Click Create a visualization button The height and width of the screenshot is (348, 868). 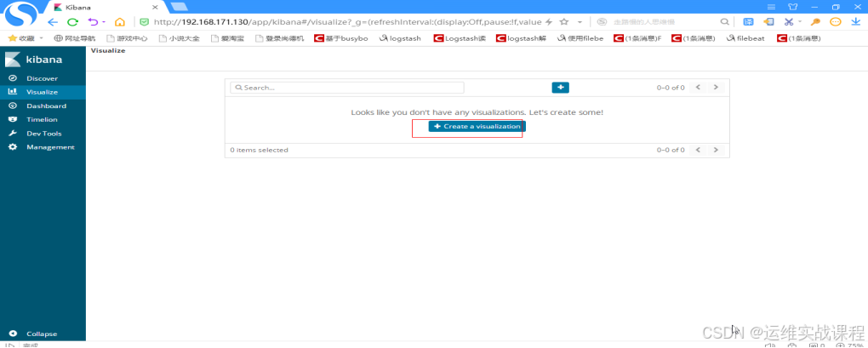[477, 127]
